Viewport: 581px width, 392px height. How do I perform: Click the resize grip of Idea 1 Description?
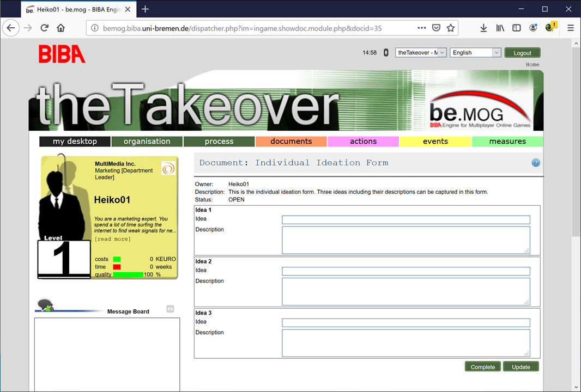(526, 250)
